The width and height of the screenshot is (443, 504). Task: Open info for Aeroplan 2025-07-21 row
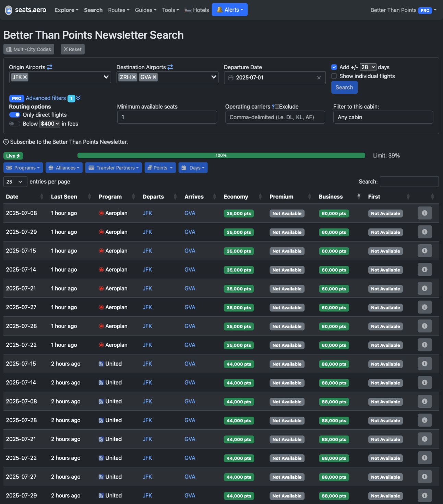(424, 288)
